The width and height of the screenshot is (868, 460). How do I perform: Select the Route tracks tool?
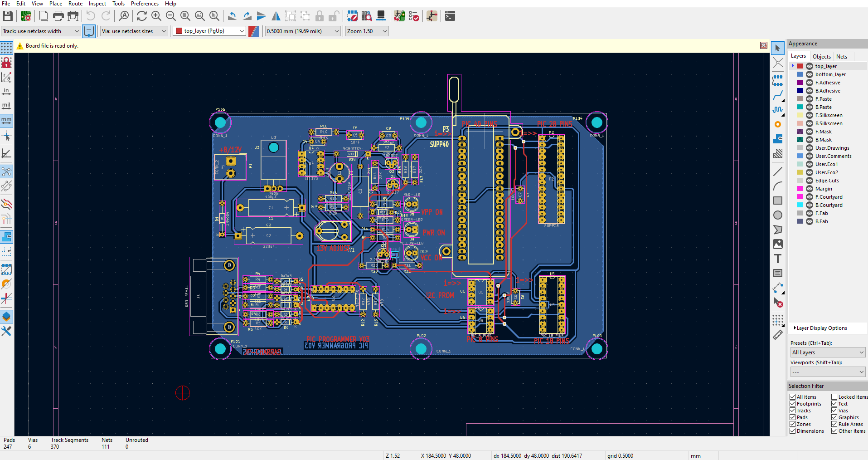[778, 95]
